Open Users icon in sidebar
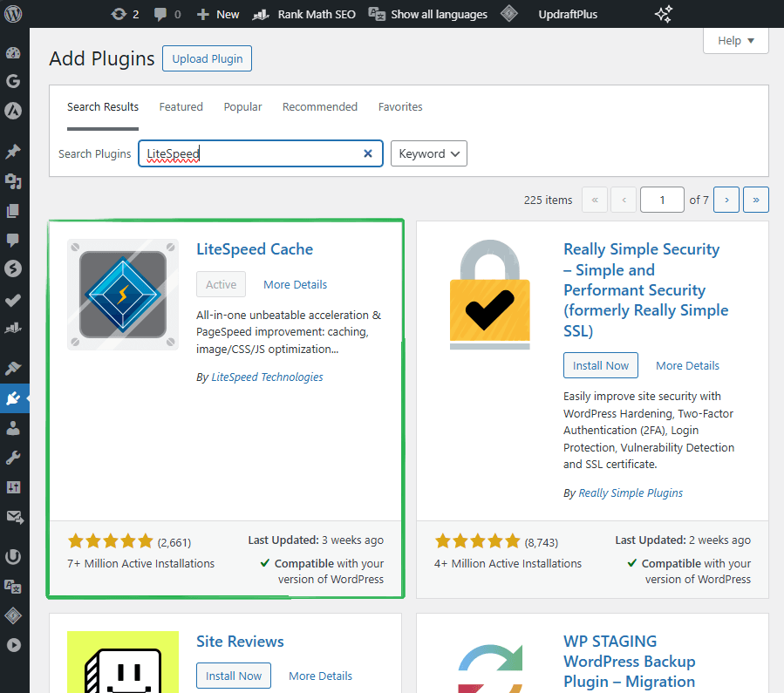Image resolution: width=784 pixels, height=693 pixels. [13, 428]
